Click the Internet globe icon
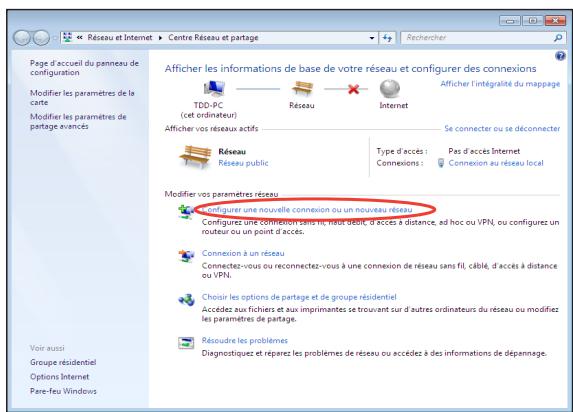Screen dimensions: 573x412 pos(390,88)
